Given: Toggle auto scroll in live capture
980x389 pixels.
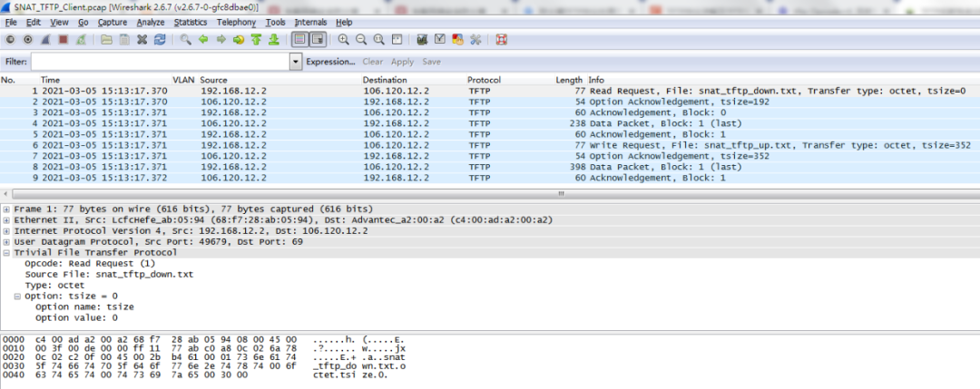Looking at the screenshot, I should (x=318, y=39).
